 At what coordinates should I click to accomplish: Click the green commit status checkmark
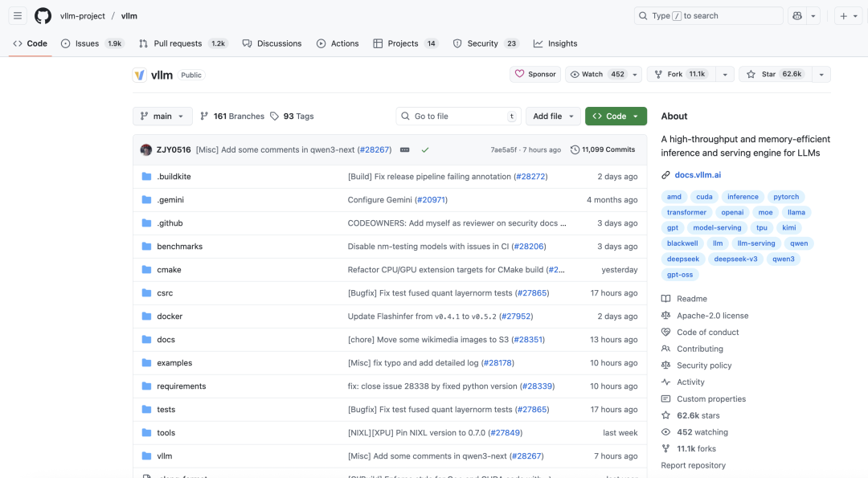coord(424,150)
